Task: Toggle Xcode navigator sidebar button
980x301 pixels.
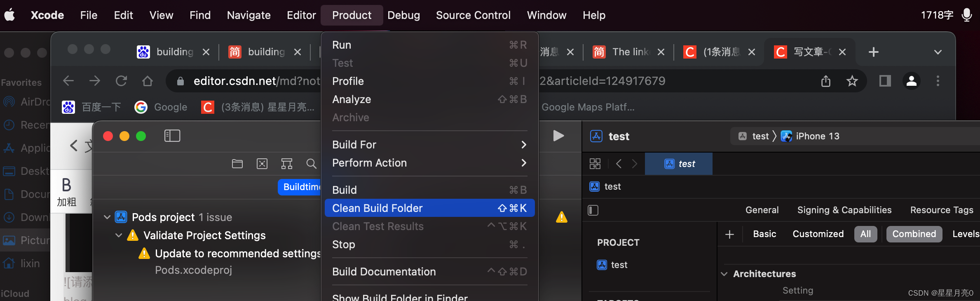Action: coord(172,136)
